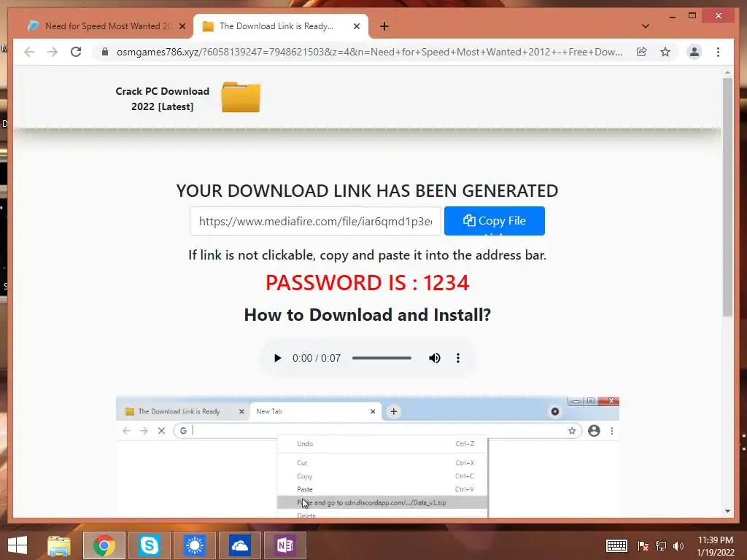Click the tutorial screenshot image
Screen dimensions: 747x560
pos(368,456)
